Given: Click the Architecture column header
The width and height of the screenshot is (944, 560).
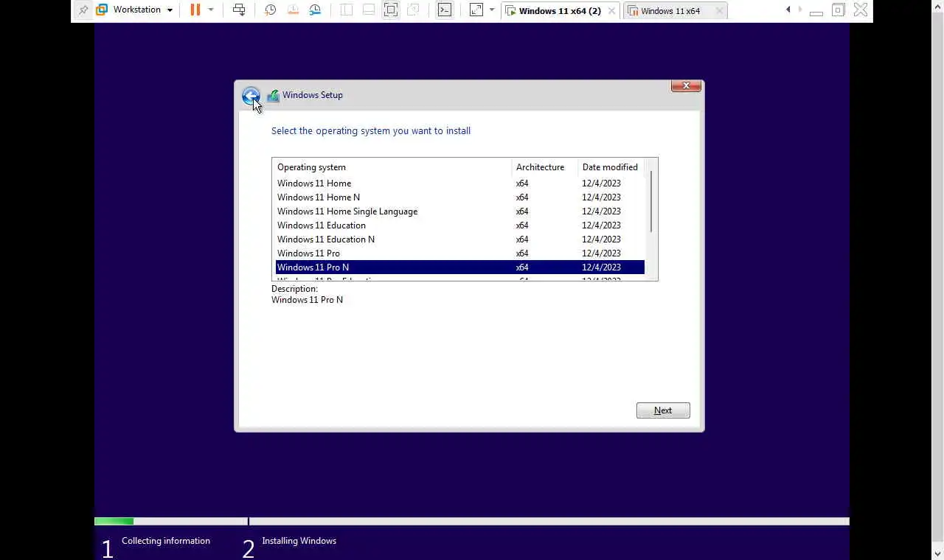Looking at the screenshot, I should (544, 167).
